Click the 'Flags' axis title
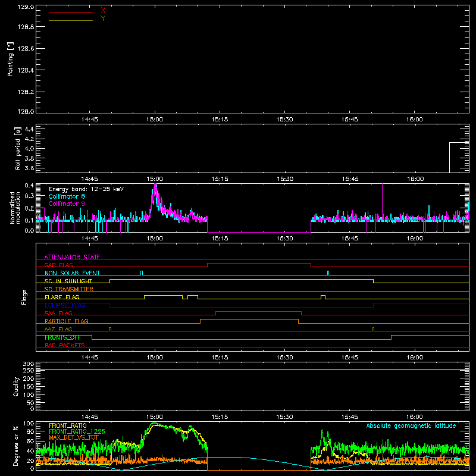Screen dimensions: 476x476 click(24, 297)
